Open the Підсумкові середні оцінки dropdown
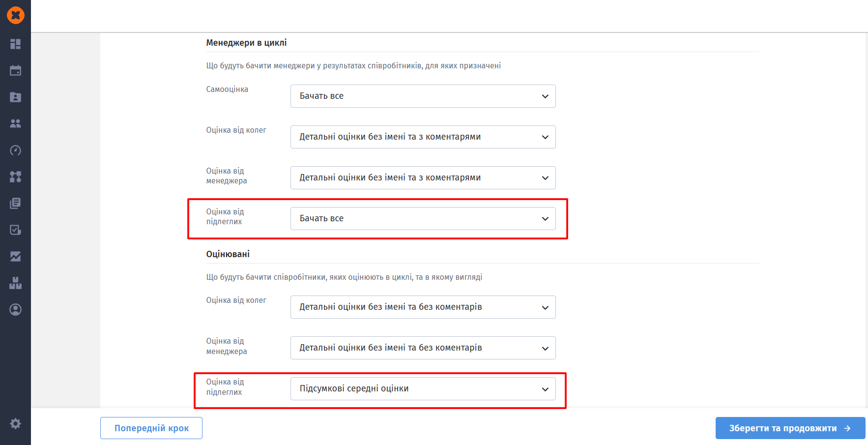Screen dimensions: 868x445 pos(423,389)
